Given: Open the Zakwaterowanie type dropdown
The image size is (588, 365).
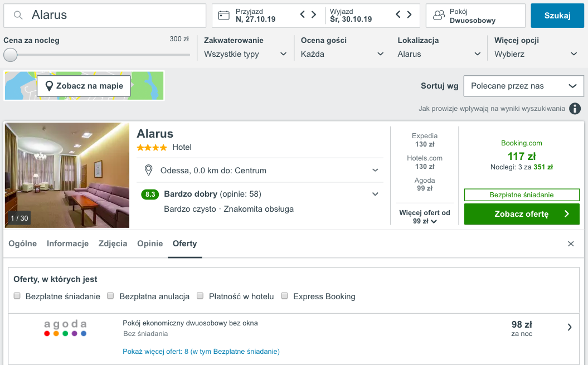Looking at the screenshot, I should coord(245,54).
